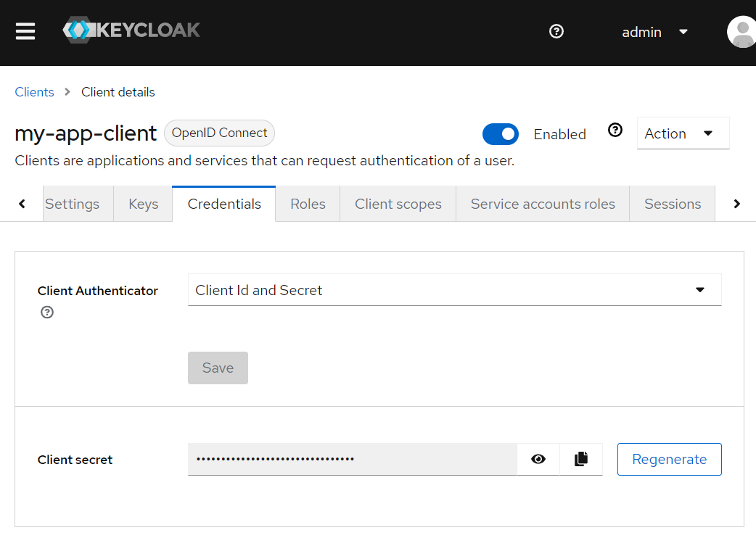Open the Action dropdown
Viewport: 756px width, 538px height.
click(683, 133)
